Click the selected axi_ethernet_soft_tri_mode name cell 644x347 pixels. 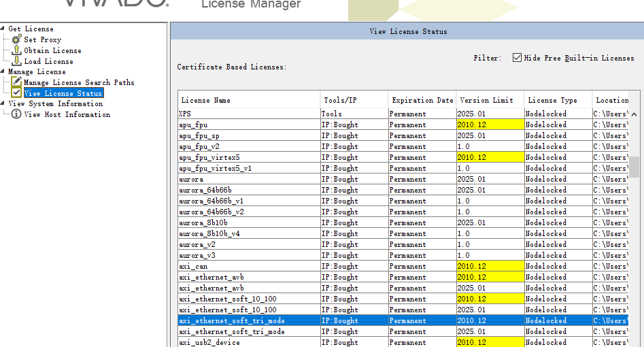tap(249, 320)
